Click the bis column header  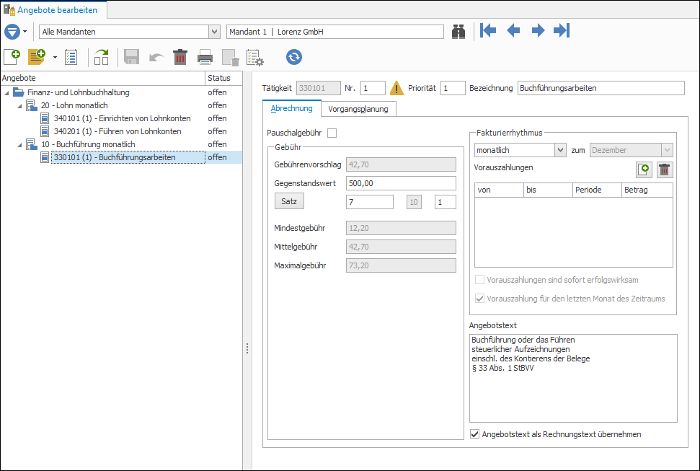click(548, 190)
